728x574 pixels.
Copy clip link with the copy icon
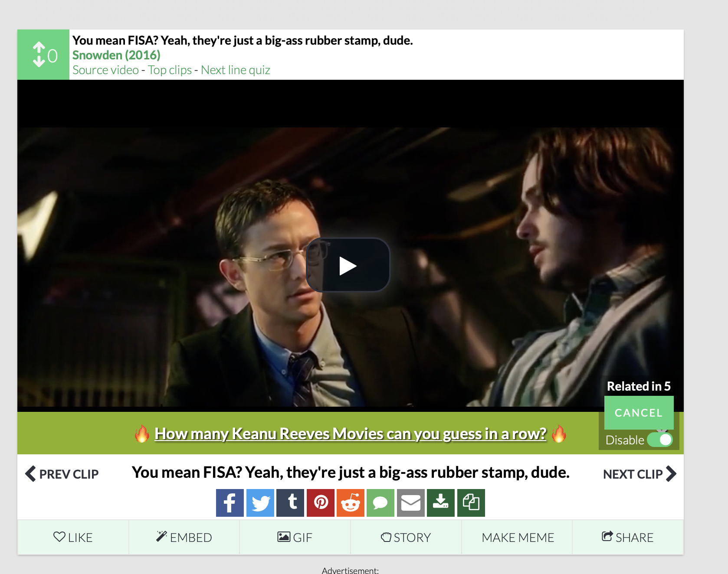click(x=471, y=503)
